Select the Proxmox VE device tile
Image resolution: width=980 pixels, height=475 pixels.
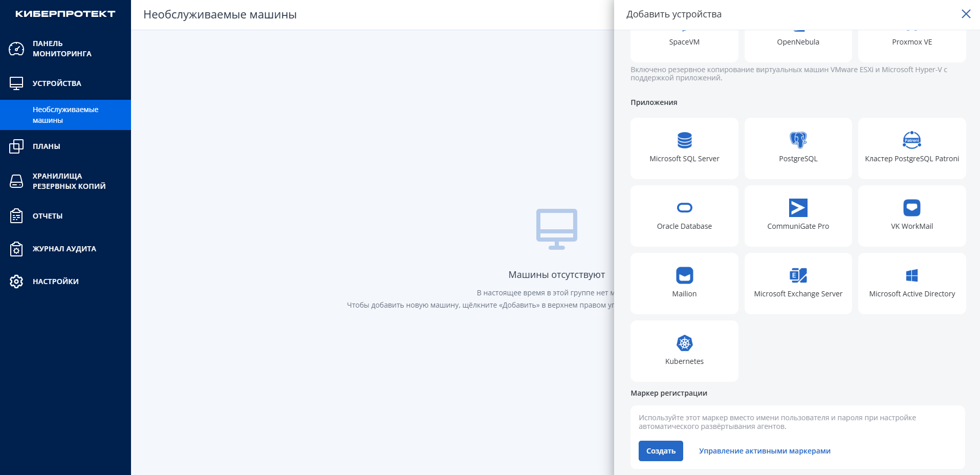pyautogui.click(x=912, y=45)
